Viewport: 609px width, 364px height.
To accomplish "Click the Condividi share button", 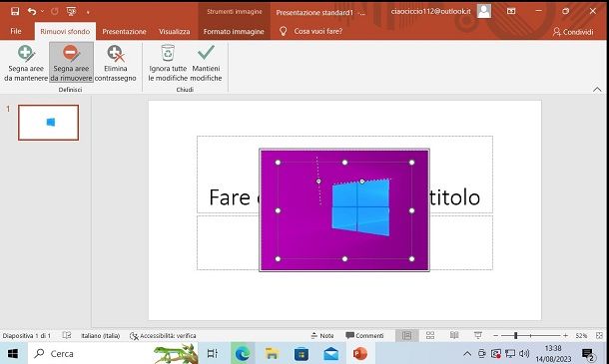I will pyautogui.click(x=573, y=32).
